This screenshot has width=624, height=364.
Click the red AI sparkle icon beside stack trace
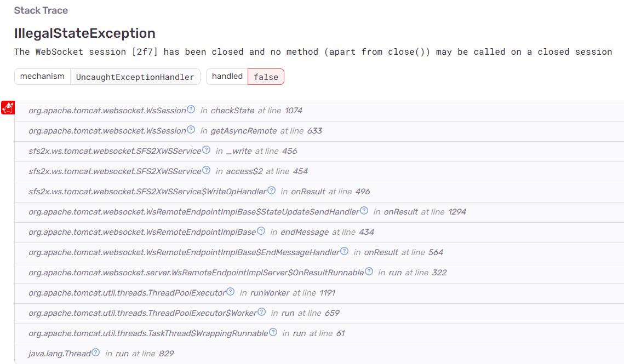pyautogui.click(x=8, y=108)
